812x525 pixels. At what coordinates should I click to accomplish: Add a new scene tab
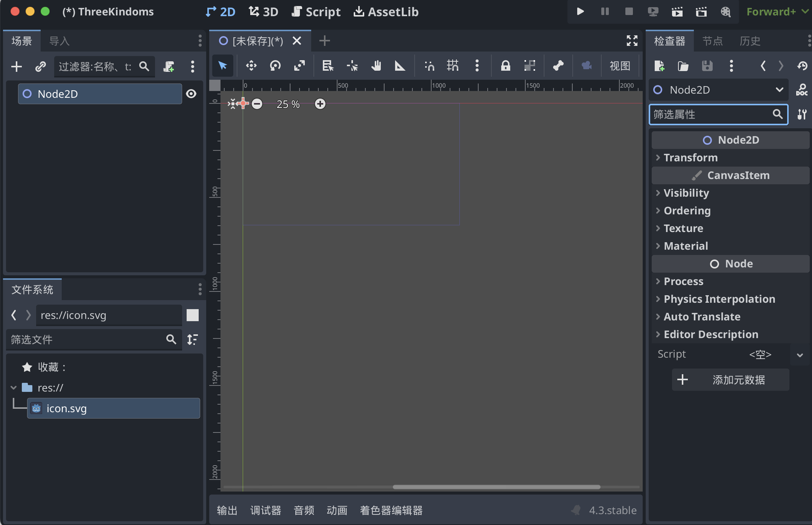[324, 41]
